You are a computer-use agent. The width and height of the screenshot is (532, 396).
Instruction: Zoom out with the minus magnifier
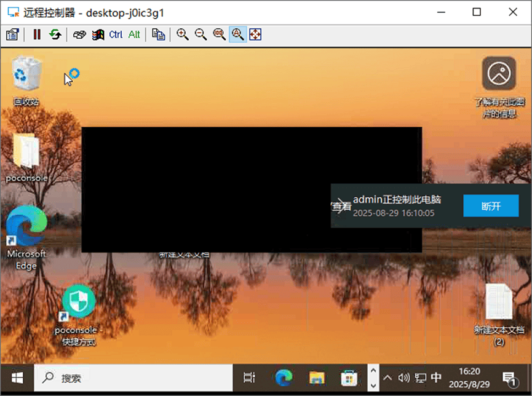(200, 34)
